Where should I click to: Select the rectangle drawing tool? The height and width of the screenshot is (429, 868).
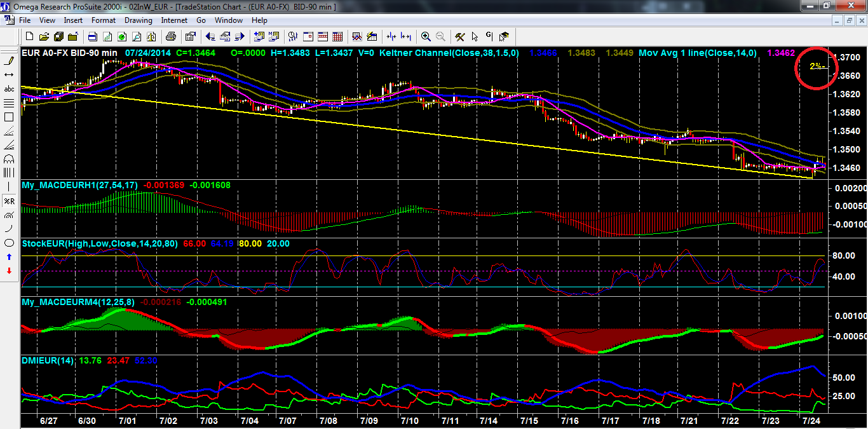[x=9, y=117]
